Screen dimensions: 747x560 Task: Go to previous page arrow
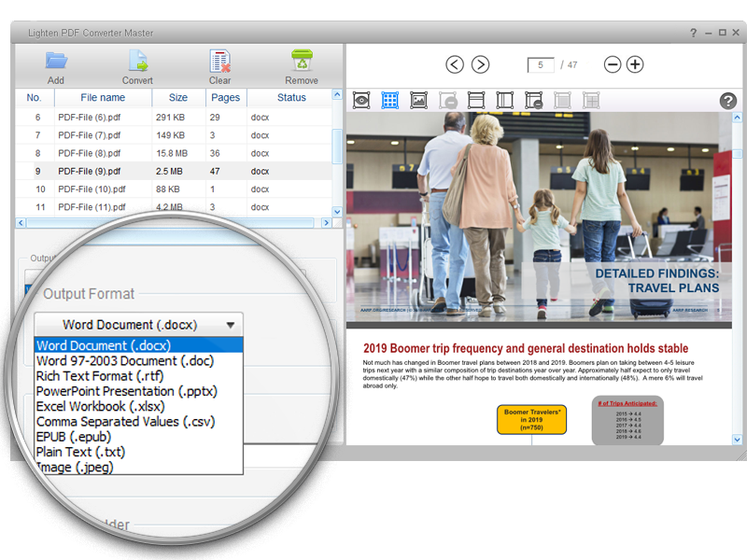[455, 64]
